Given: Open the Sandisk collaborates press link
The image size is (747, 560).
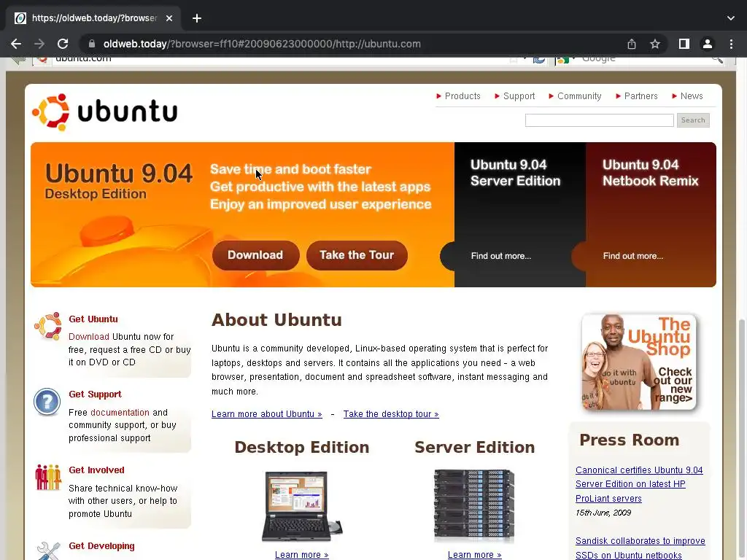Looking at the screenshot, I should [640, 548].
